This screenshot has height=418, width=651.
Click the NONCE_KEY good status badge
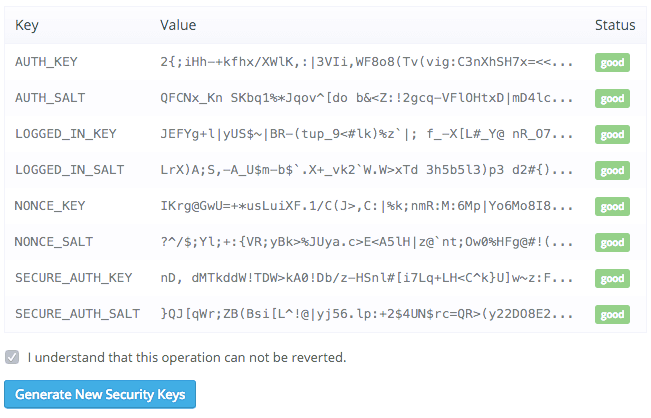pos(612,206)
